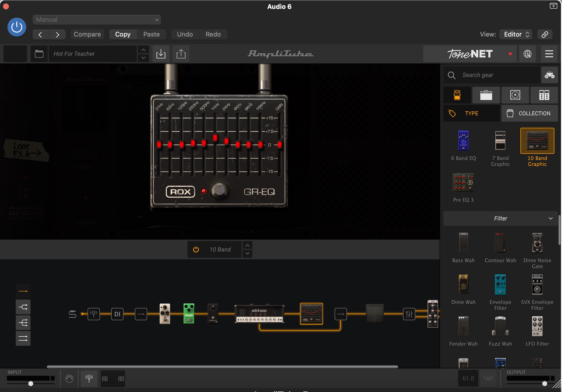Image resolution: width=562 pixels, height=392 pixels.
Task: Toggle the GR-EQ pedal footswitch knob
Action: coord(219,191)
